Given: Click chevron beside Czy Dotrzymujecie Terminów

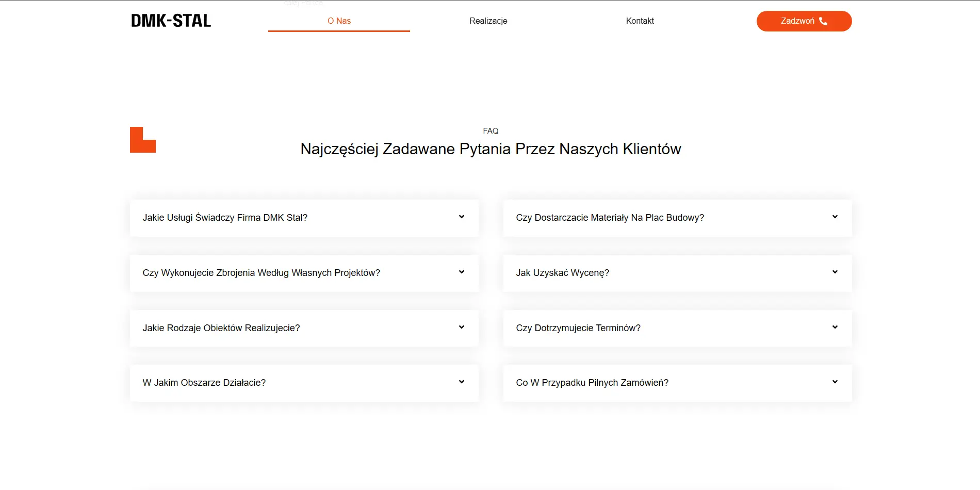Looking at the screenshot, I should click(x=835, y=327).
